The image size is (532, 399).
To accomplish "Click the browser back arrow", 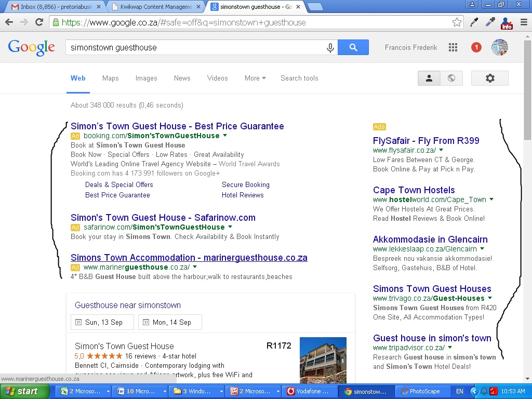I will point(9,22).
